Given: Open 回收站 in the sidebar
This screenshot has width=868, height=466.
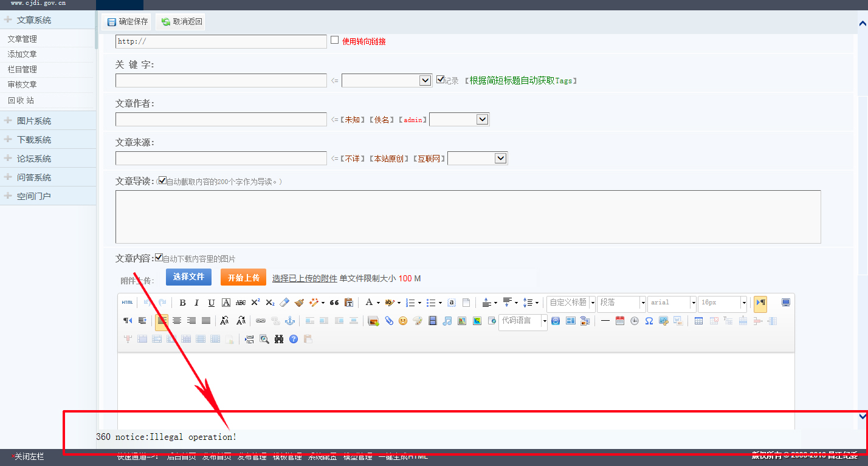Looking at the screenshot, I should [21, 100].
